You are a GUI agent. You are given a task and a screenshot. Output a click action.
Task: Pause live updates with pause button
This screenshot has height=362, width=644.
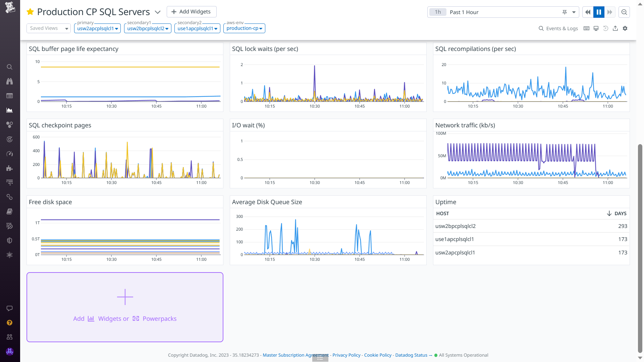click(599, 12)
